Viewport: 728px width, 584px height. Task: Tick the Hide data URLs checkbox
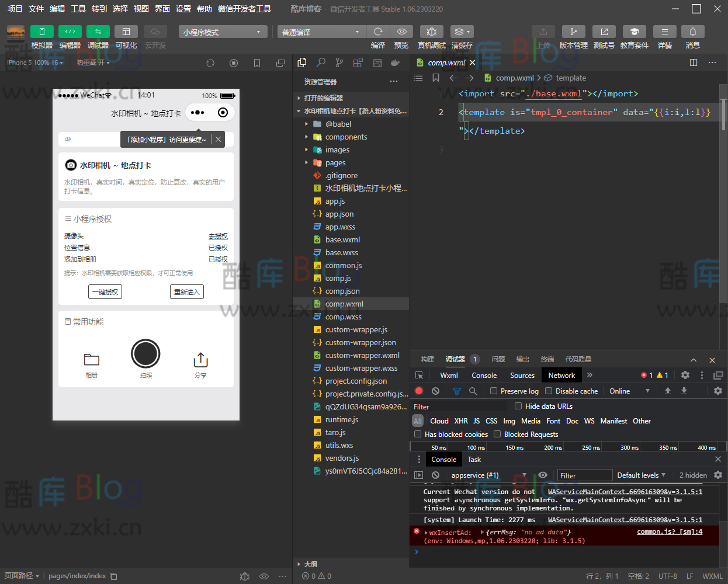pos(518,406)
